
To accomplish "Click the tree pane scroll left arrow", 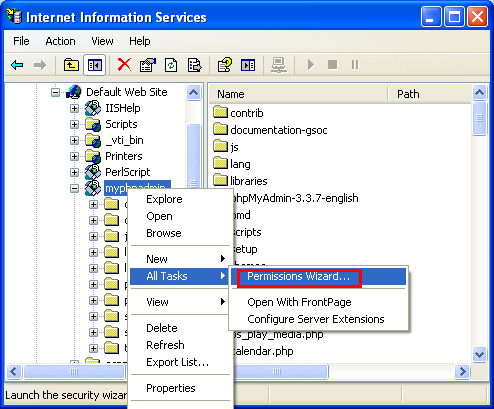I will (14, 371).
